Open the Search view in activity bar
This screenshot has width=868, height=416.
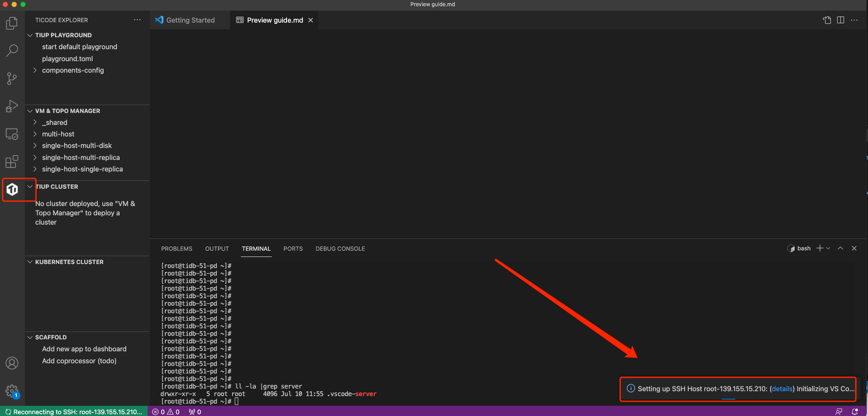click(x=12, y=51)
